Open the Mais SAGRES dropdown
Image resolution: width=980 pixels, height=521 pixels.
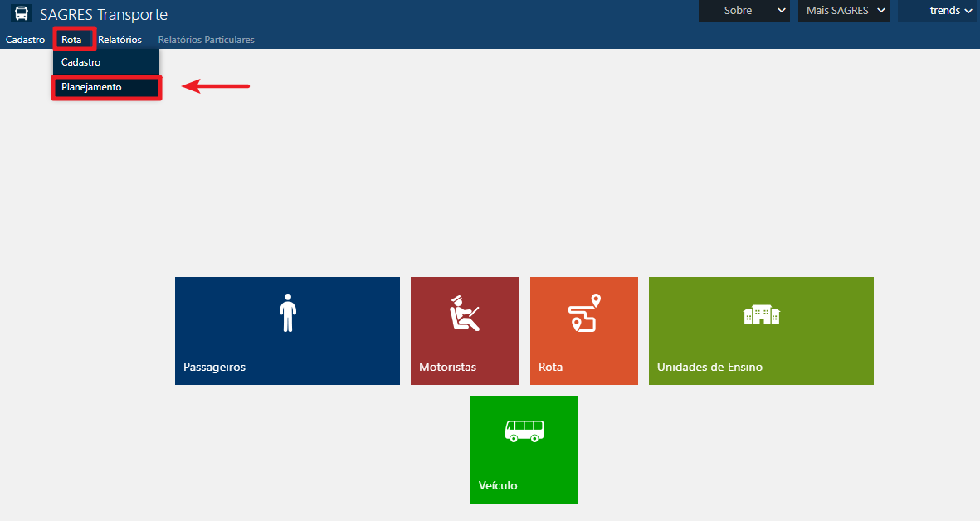[843, 11]
